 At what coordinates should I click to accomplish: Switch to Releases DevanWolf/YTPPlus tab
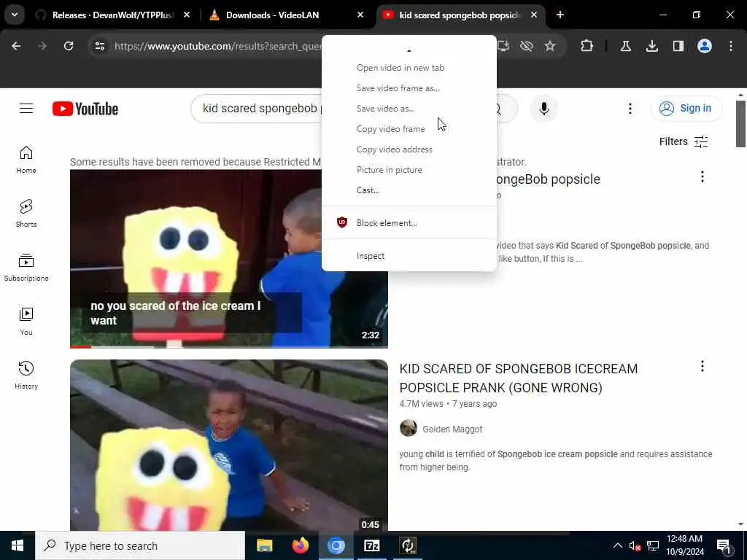112,15
